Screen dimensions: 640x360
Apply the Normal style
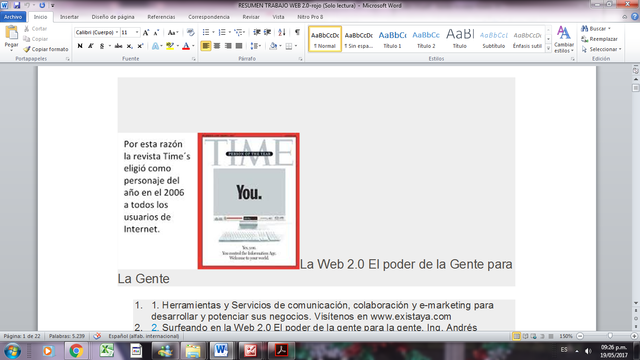tap(325, 39)
